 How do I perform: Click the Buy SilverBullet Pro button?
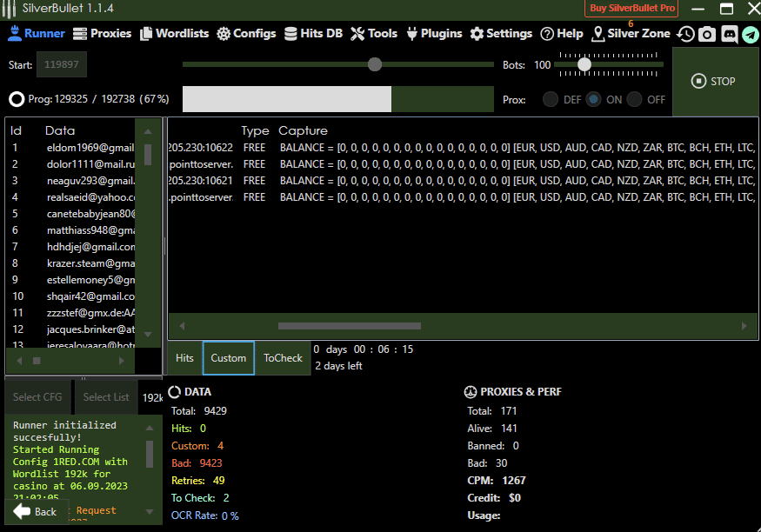pos(632,9)
